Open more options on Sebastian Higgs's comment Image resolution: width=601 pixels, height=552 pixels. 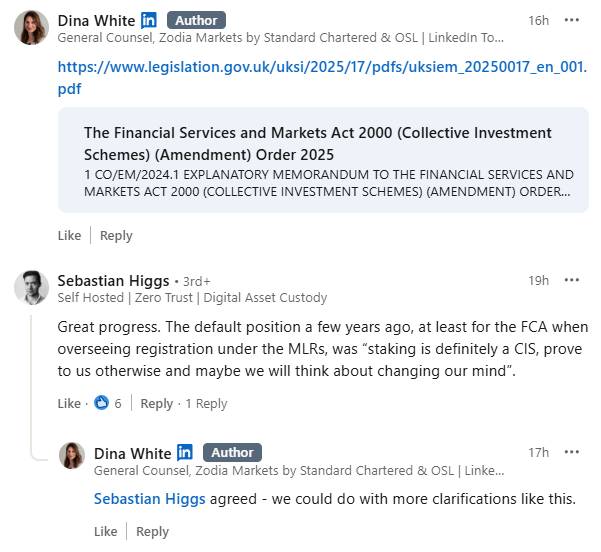[571, 280]
